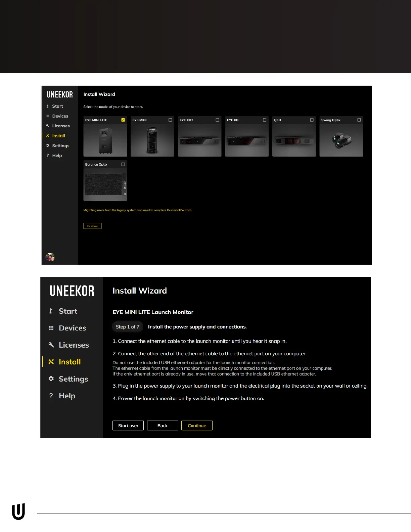Go to Install in the lower sidebar
The image size is (411, 532).
tap(70, 362)
